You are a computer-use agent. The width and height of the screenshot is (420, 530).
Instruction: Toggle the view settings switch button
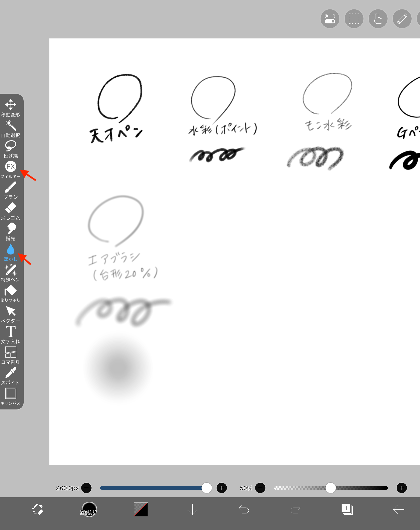pyautogui.click(x=330, y=19)
